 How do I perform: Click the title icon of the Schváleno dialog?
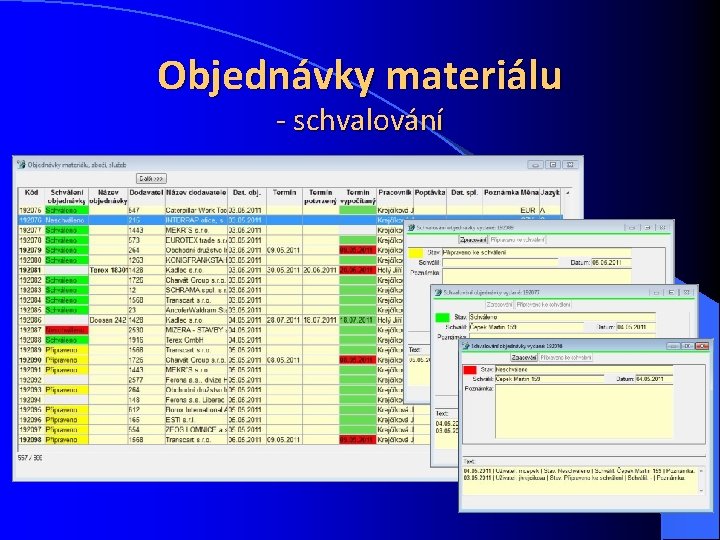[x=439, y=292]
